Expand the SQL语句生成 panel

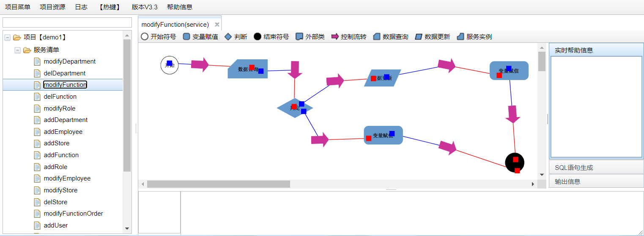(596, 167)
